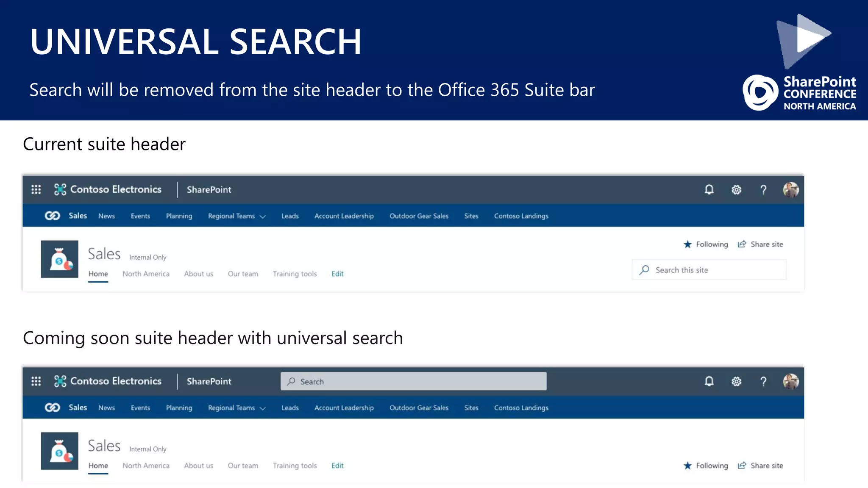Open Our team in current site navigation

(243, 274)
